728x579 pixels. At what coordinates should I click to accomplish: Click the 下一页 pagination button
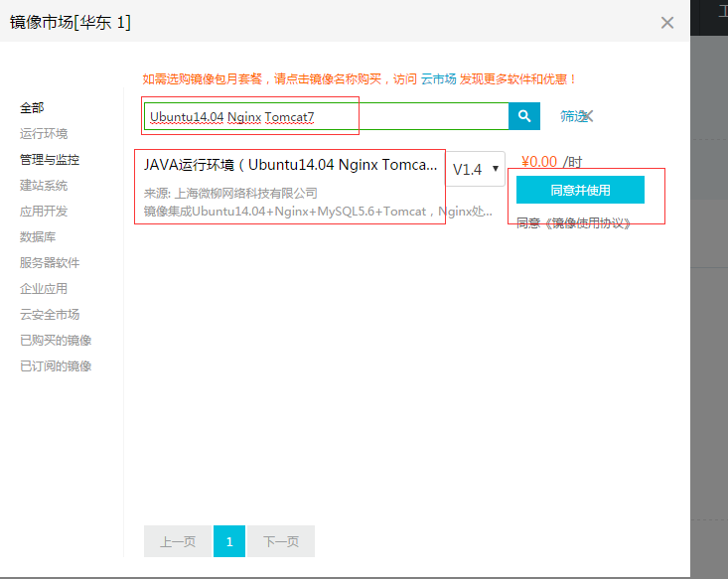point(281,541)
